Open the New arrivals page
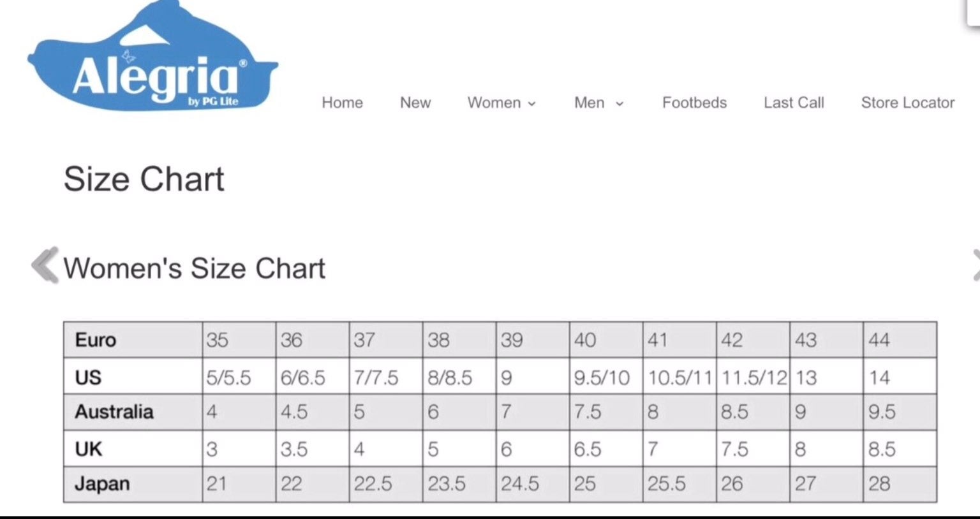This screenshot has width=980, height=519. pyautogui.click(x=415, y=103)
